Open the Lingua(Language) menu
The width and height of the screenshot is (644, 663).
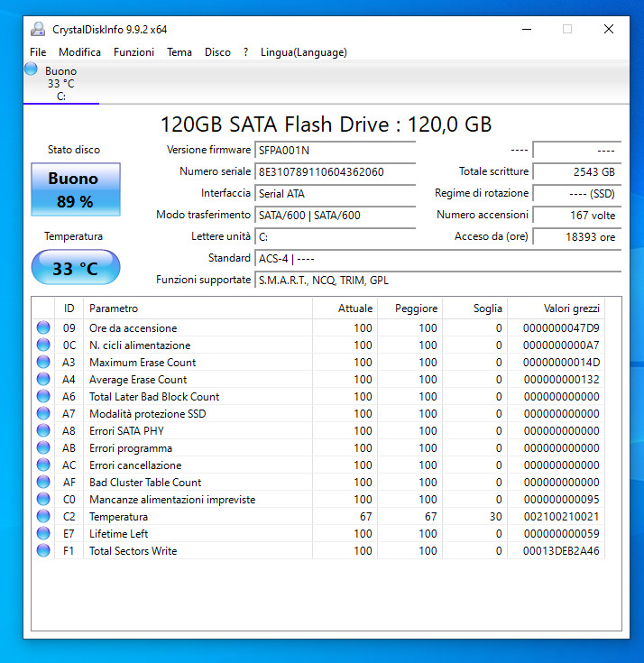[x=304, y=52]
